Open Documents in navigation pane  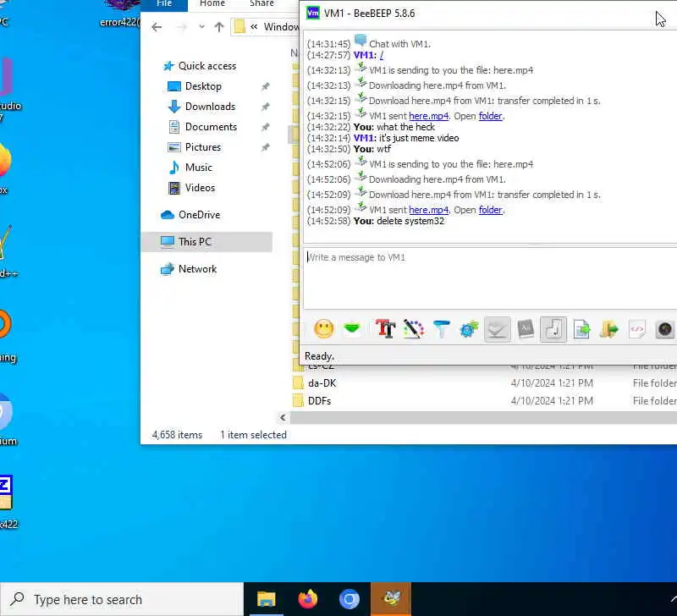coord(211,127)
